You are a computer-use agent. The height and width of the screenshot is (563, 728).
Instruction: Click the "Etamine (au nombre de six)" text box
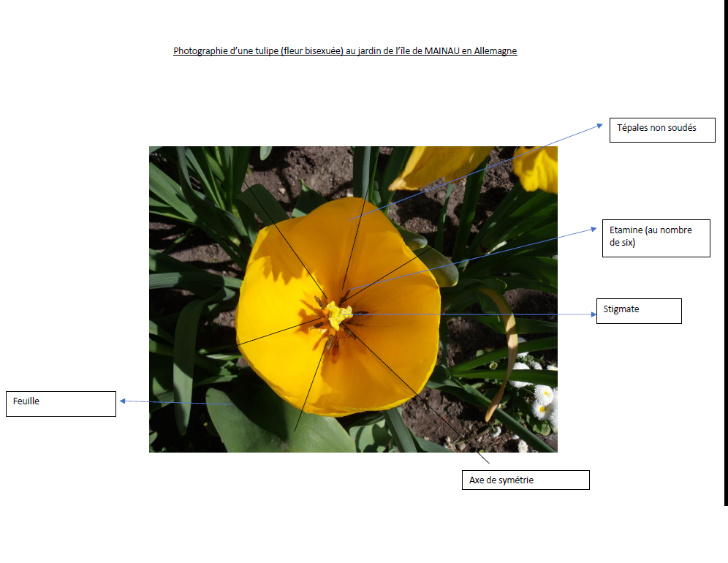tap(655, 237)
